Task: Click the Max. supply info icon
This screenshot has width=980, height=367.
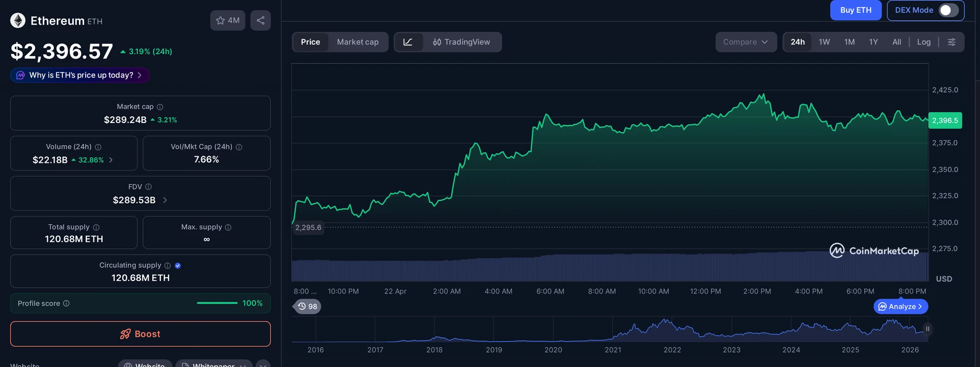Action: coord(228,227)
